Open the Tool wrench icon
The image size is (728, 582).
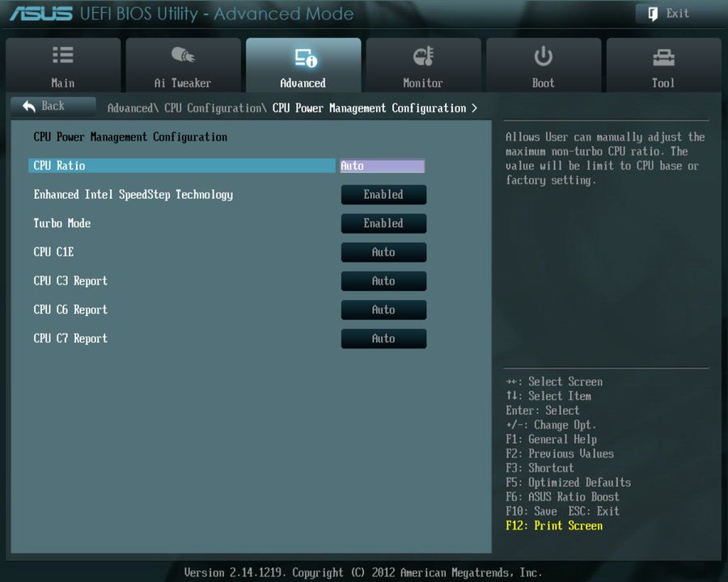[663, 55]
